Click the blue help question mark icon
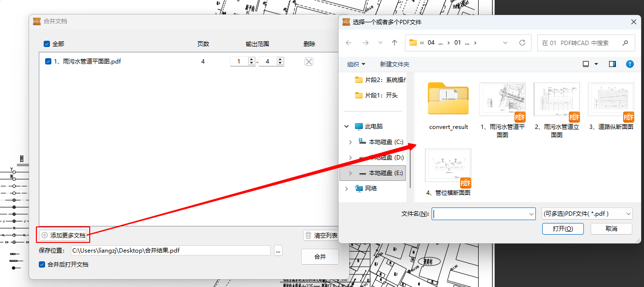This screenshot has height=287, width=644. tap(630, 64)
